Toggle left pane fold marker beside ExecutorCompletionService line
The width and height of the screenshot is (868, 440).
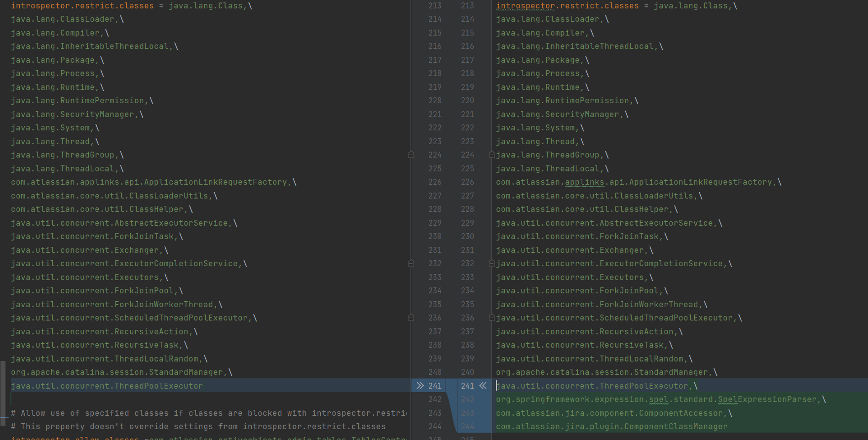tap(411, 264)
